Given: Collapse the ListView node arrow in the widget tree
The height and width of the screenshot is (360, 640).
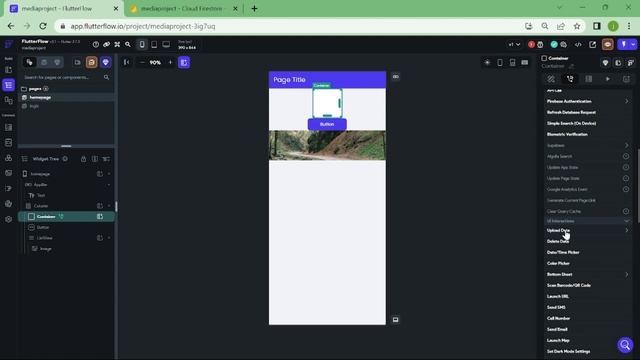Looking at the screenshot, I should pyautogui.click(x=109, y=238).
